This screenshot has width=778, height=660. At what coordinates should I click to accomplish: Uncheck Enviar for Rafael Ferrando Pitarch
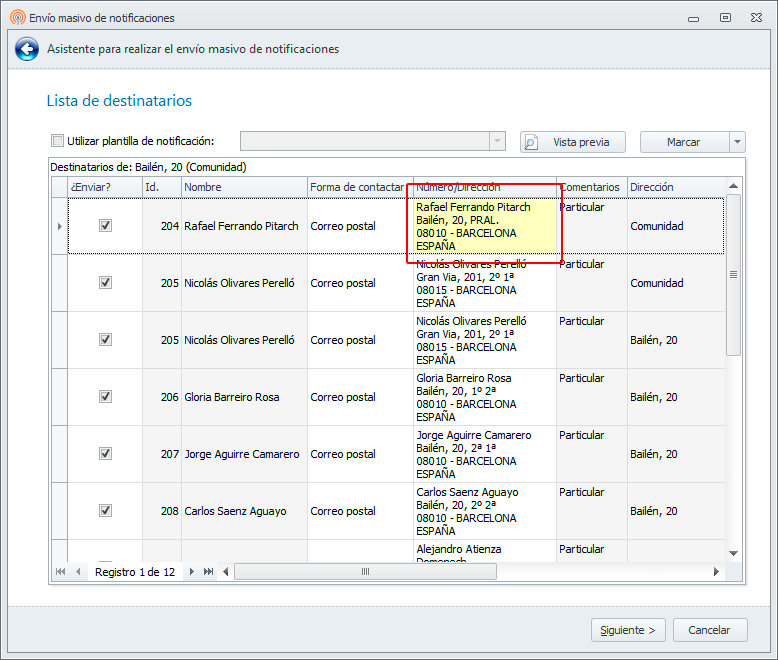(105, 226)
